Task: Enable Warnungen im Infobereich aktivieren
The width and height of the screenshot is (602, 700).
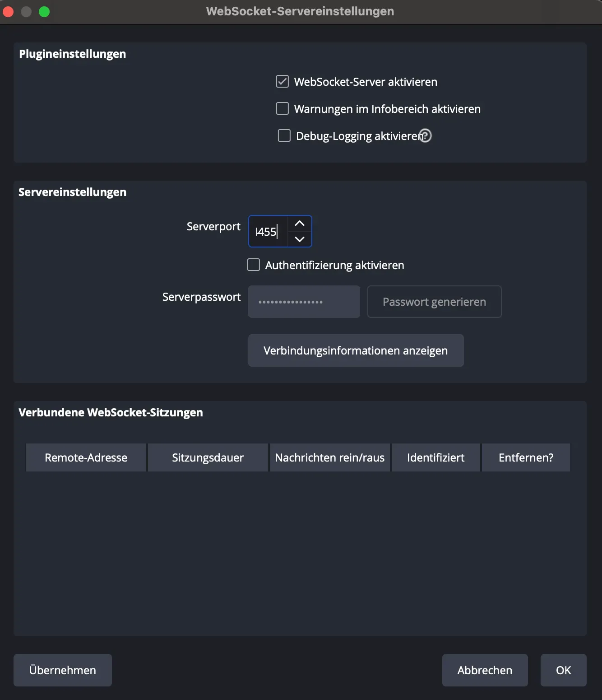Action: [x=282, y=108]
